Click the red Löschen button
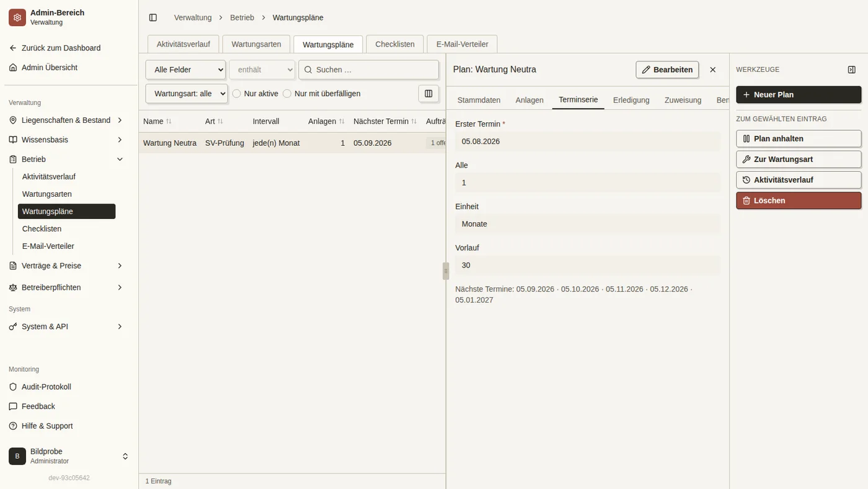868x489 pixels. pos(799,200)
